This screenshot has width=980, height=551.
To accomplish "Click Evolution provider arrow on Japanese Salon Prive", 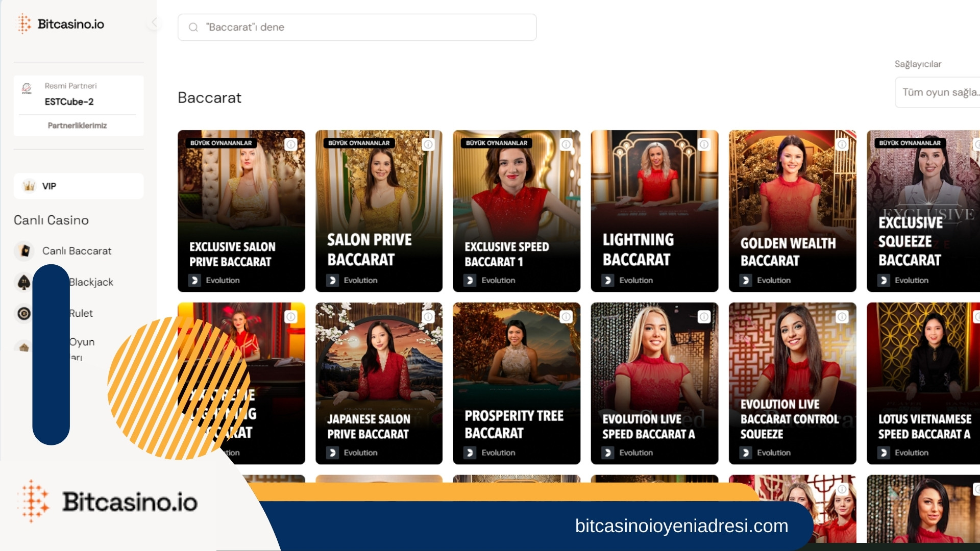I will (332, 453).
